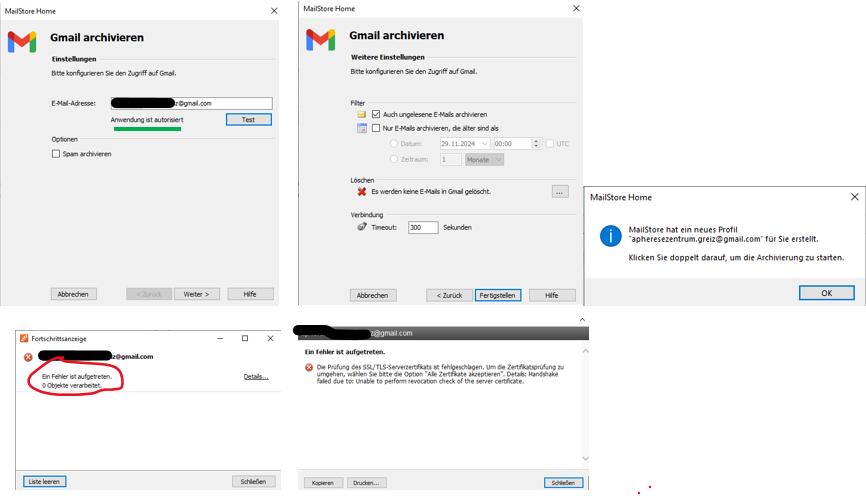The width and height of the screenshot is (866, 496).
Task: Close the MailStore new profile message box
Action: click(854, 197)
